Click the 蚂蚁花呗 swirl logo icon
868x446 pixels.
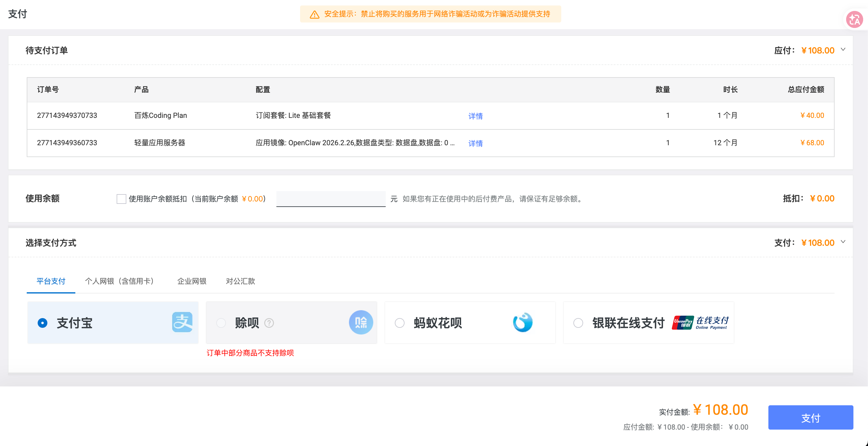click(522, 322)
